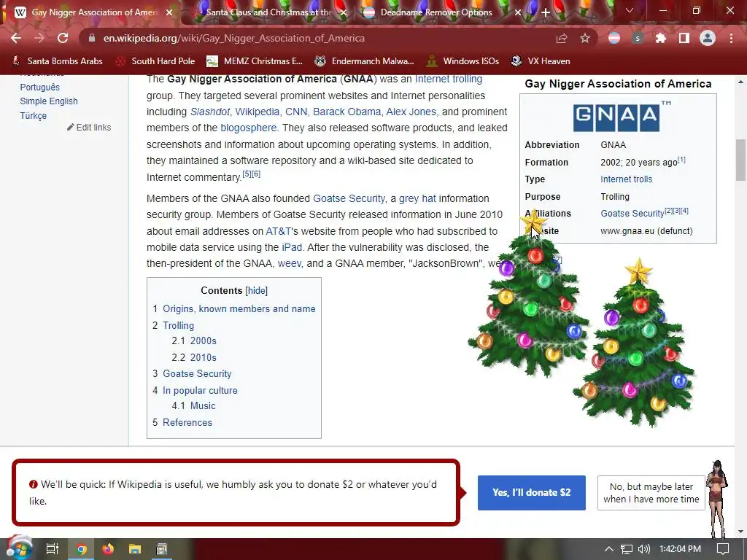Follow the Internet trolling link
Screen dimensions: 747x560
(x=449, y=79)
